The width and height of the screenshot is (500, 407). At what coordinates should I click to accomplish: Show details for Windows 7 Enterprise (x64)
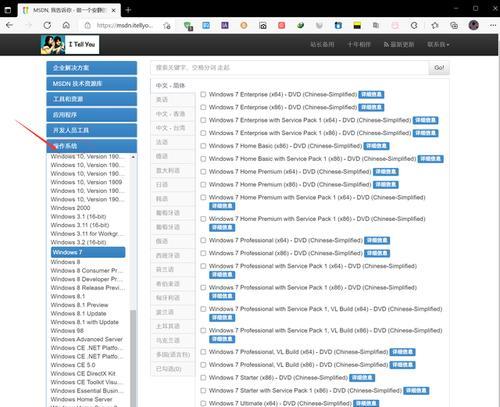[371, 95]
